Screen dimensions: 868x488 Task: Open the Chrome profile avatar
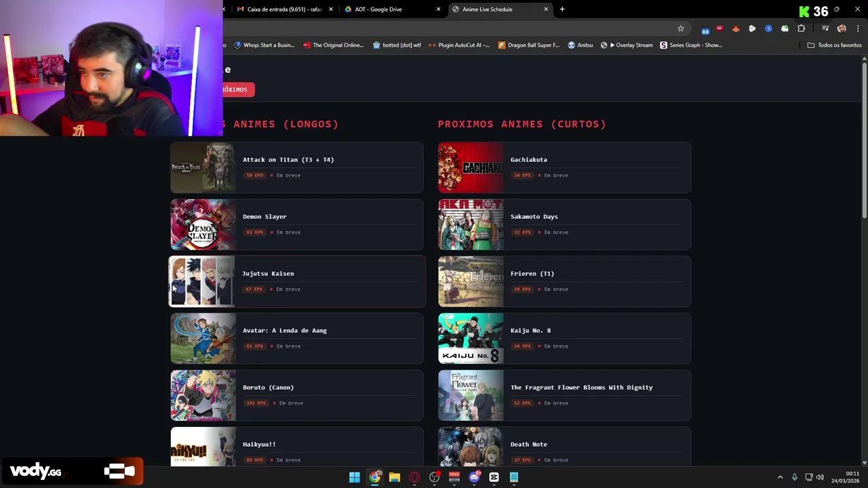[842, 28]
